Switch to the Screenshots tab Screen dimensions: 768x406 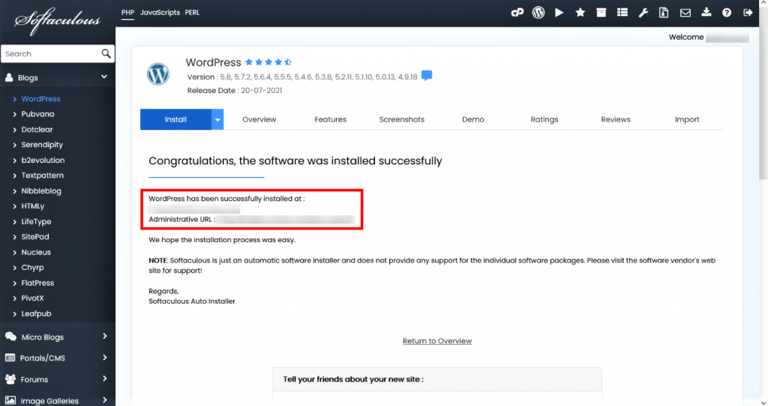(x=402, y=119)
